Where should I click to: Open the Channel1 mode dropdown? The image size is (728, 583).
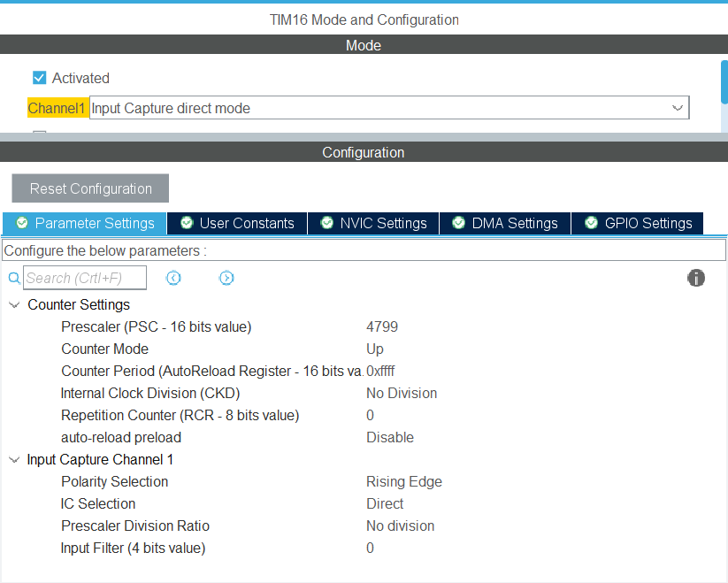(389, 108)
